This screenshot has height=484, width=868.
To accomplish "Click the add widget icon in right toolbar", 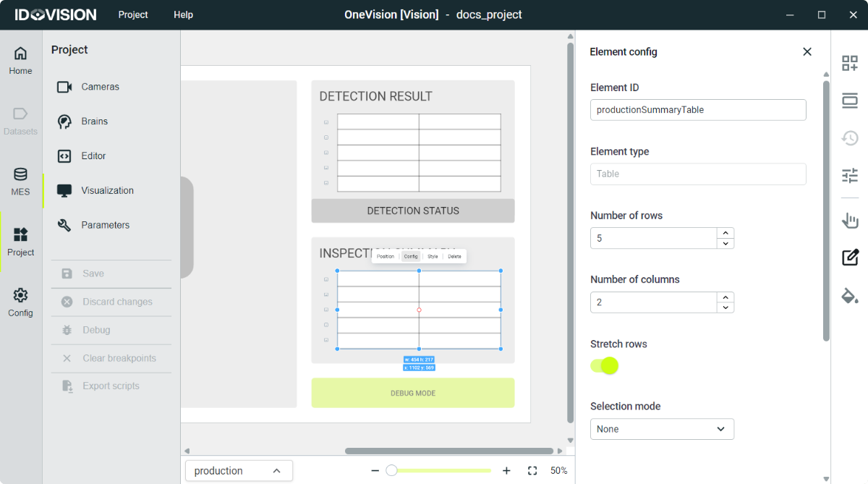I will (x=849, y=63).
